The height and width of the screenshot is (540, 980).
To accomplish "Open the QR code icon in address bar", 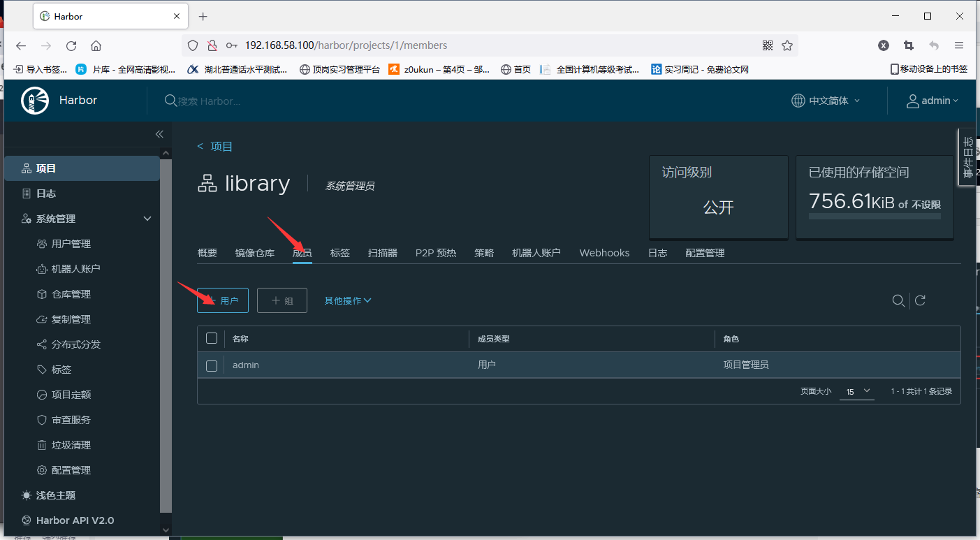I will [x=768, y=45].
